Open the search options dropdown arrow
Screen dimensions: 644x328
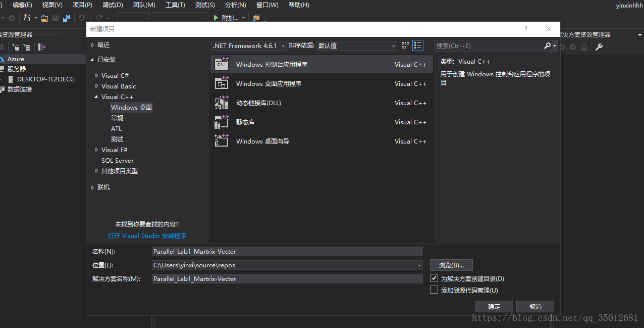pos(555,45)
